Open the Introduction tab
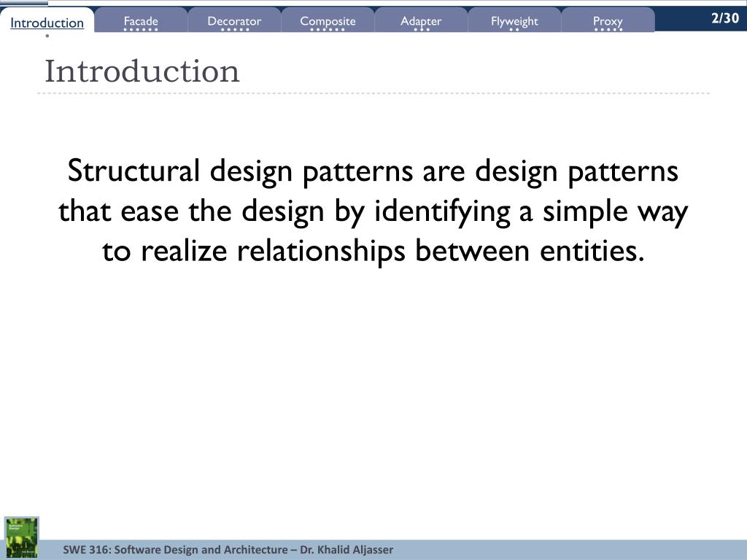Screen dimensions: 747x560 coord(47,23)
